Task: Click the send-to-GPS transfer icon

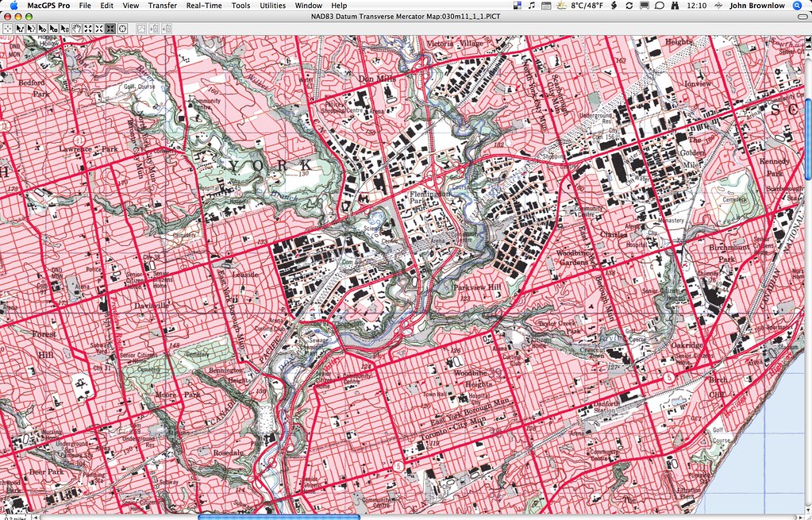Action: click(153, 28)
